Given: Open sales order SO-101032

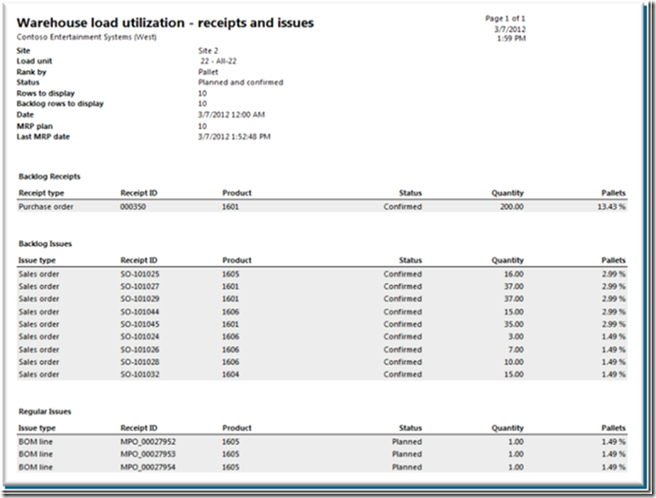Looking at the screenshot, I should coord(140,375).
